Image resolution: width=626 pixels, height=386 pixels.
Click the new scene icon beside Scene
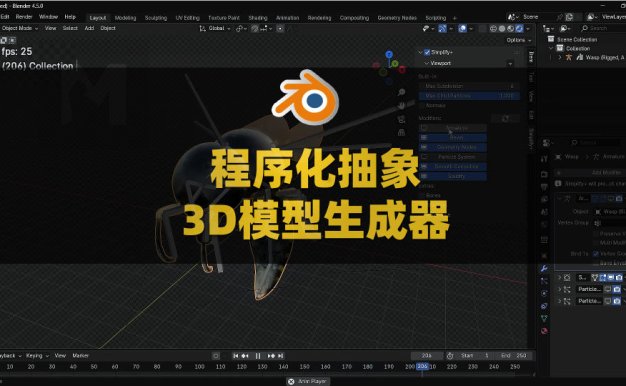coord(570,17)
